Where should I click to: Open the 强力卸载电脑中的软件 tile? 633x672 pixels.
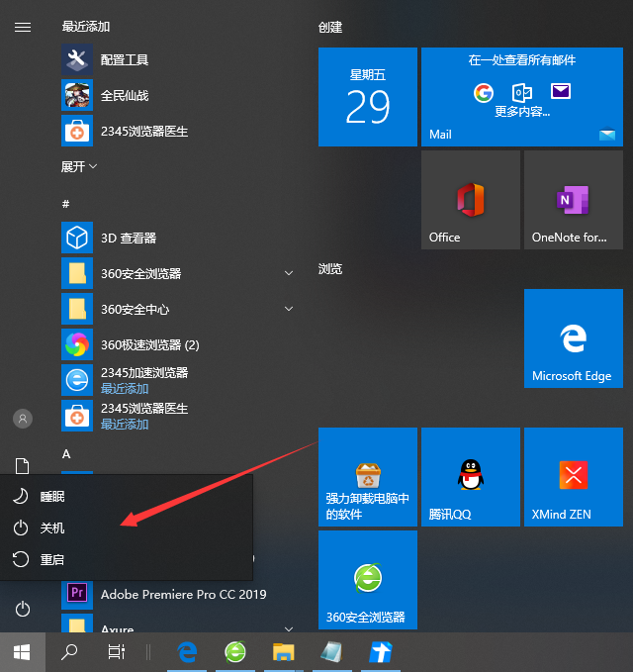[367, 476]
